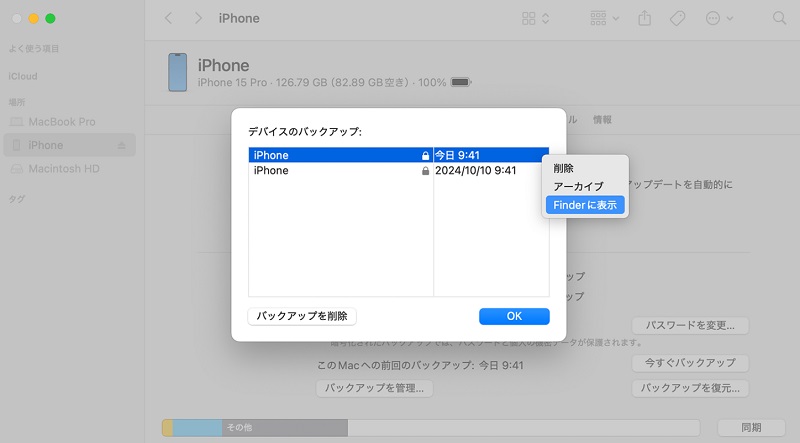Click the Search magnifier icon
The height and width of the screenshot is (443, 800).
[779, 19]
